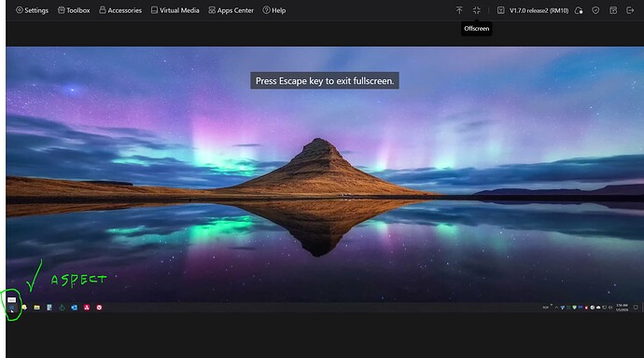Open the Help menu

point(274,10)
